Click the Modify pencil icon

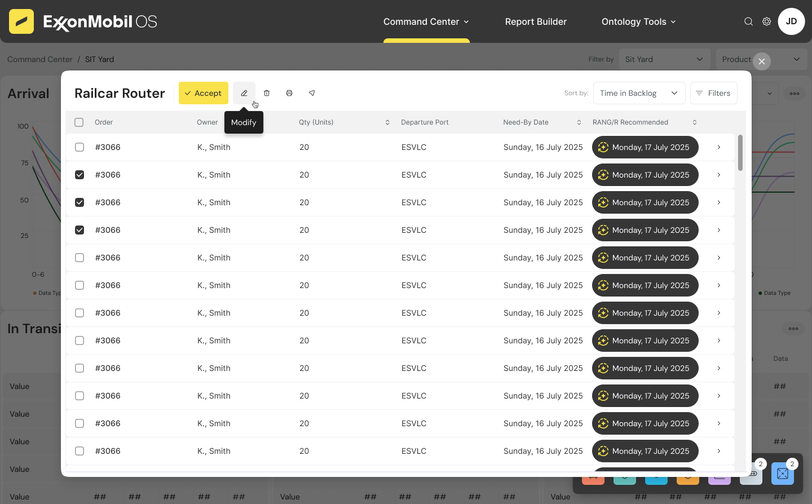(x=244, y=93)
